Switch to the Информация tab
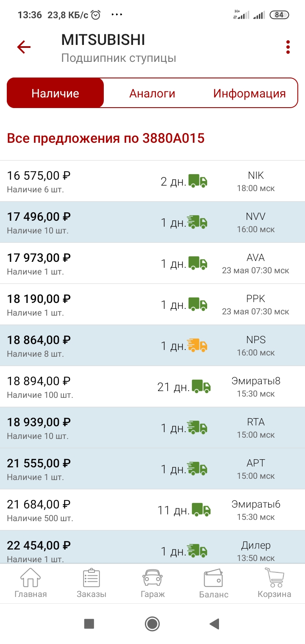This screenshot has width=305, height=644. pos(249,93)
